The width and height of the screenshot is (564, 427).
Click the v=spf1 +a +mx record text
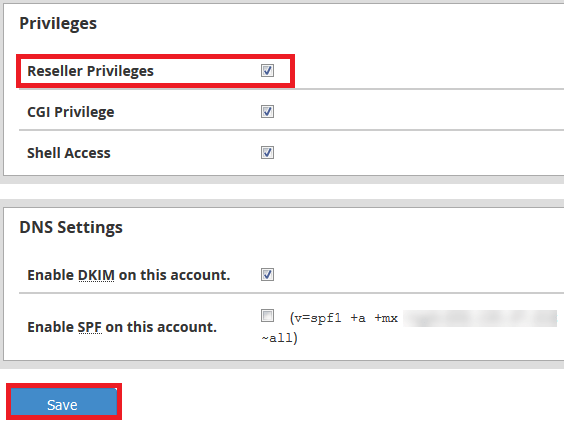[344, 318]
